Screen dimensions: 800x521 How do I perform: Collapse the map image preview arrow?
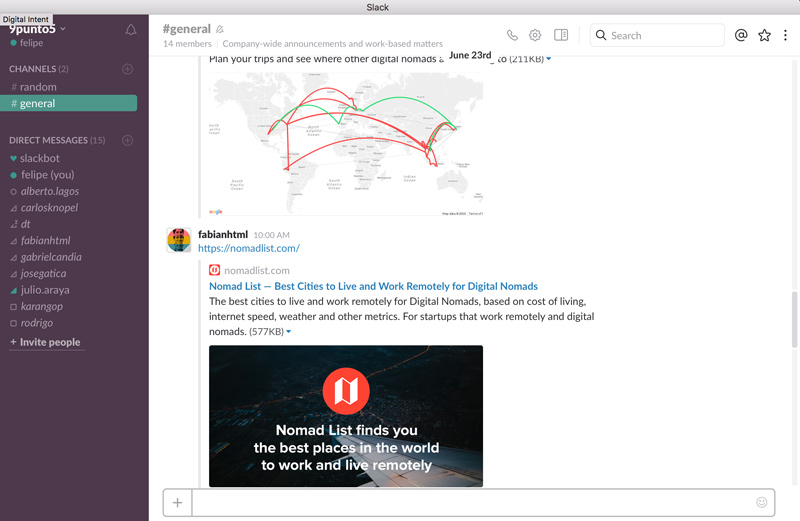[548, 59]
